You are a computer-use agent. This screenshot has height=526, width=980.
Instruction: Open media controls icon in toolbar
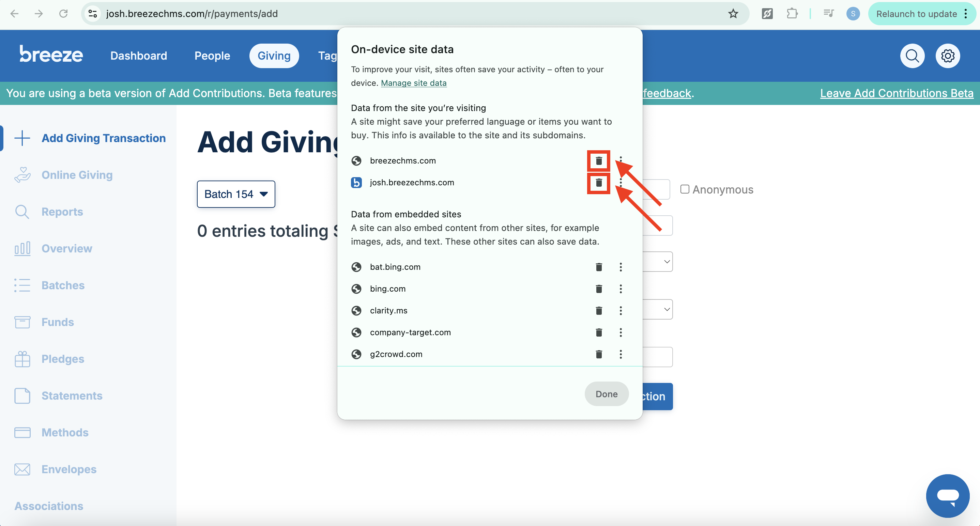pyautogui.click(x=828, y=14)
